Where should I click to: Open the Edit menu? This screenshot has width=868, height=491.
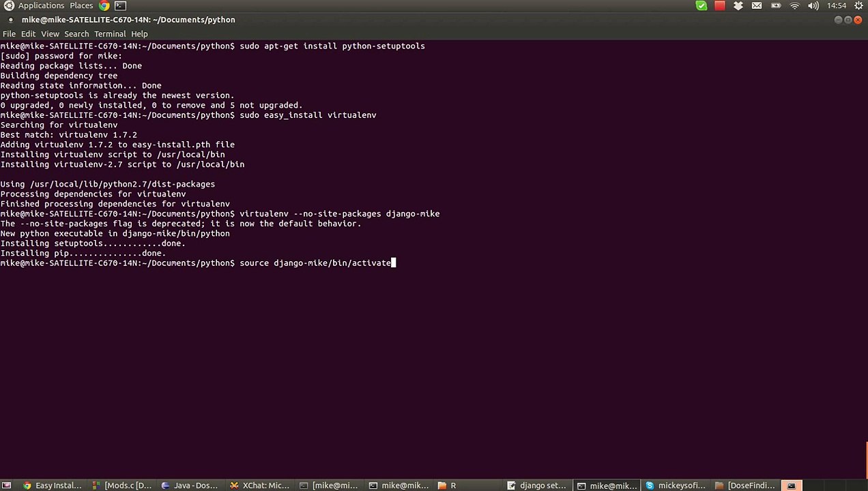(x=28, y=33)
